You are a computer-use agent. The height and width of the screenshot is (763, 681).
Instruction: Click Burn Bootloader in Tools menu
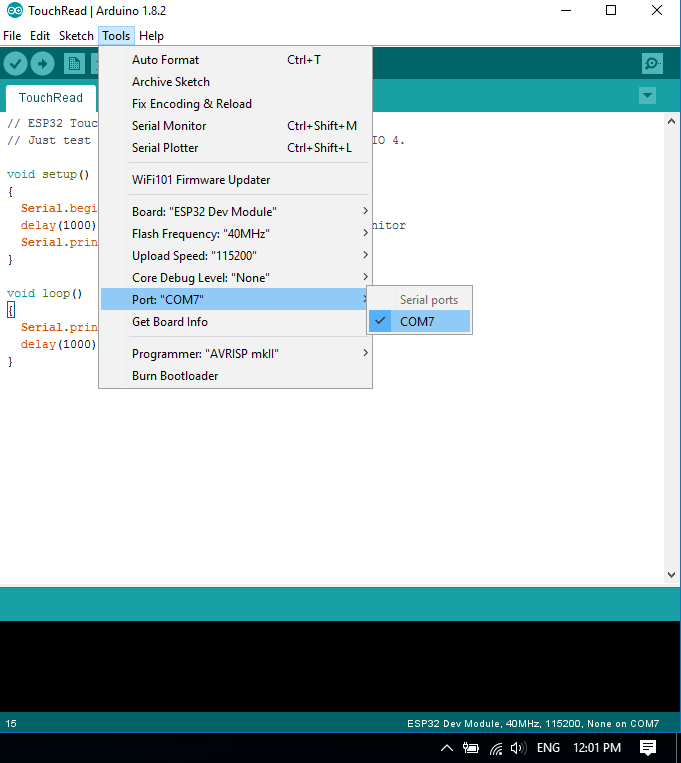[175, 376]
